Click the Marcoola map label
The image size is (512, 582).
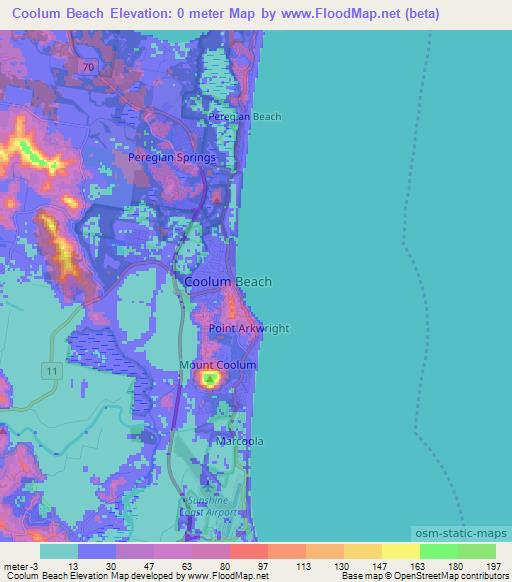pos(240,441)
